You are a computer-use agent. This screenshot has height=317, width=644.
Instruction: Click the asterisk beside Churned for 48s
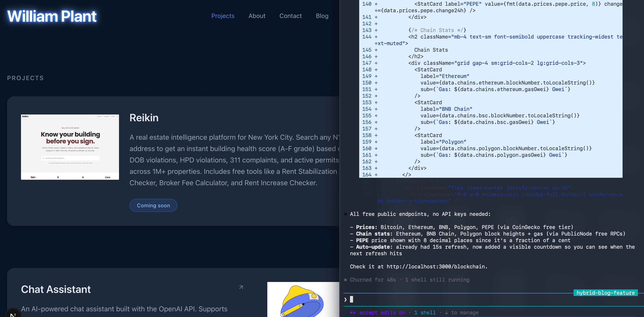click(x=345, y=280)
